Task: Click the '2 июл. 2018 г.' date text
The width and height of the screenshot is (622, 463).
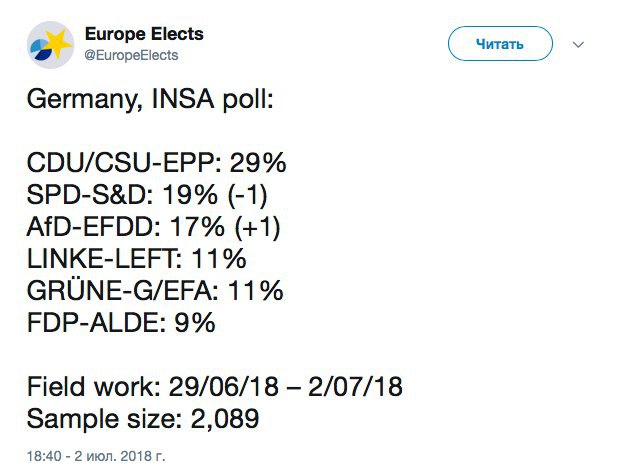Action: pyautogui.click(x=119, y=455)
